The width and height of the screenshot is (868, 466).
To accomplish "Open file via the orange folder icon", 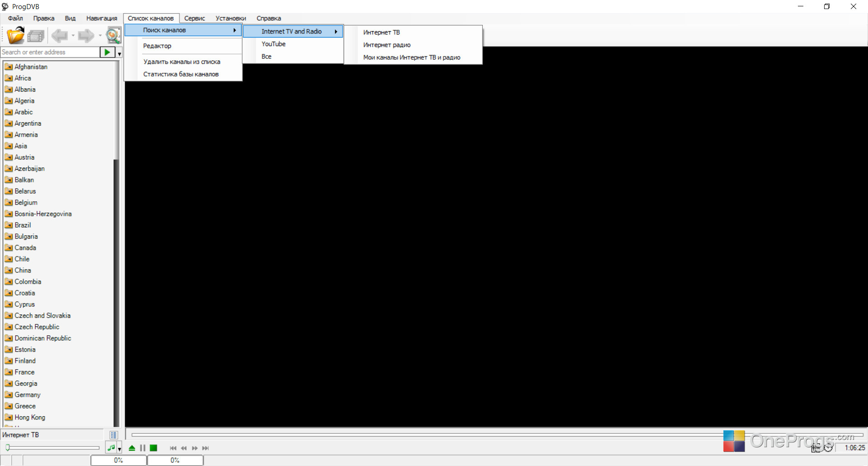I will (15, 35).
